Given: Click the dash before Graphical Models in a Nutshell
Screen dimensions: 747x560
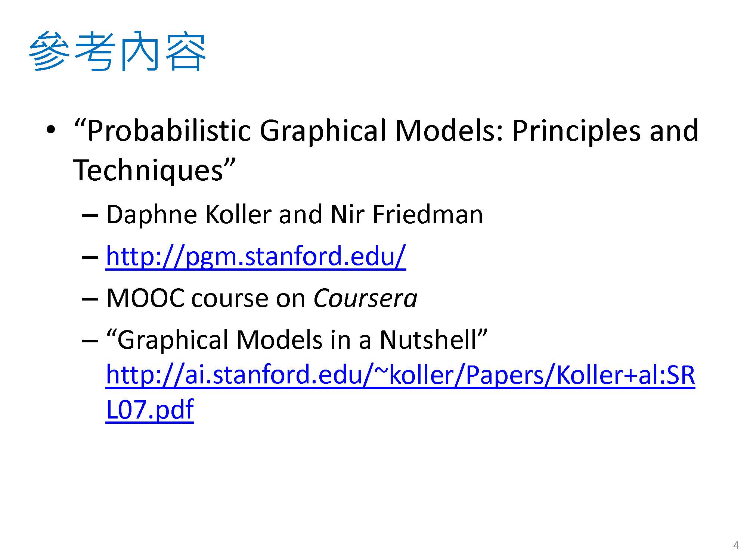Looking at the screenshot, I should point(90,340).
